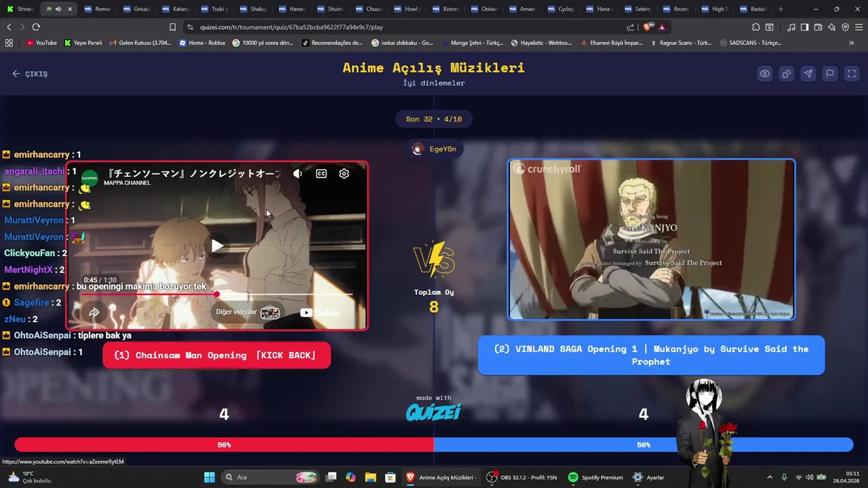
Task: Open the Yayın Paneli bookmark
Action: point(83,43)
